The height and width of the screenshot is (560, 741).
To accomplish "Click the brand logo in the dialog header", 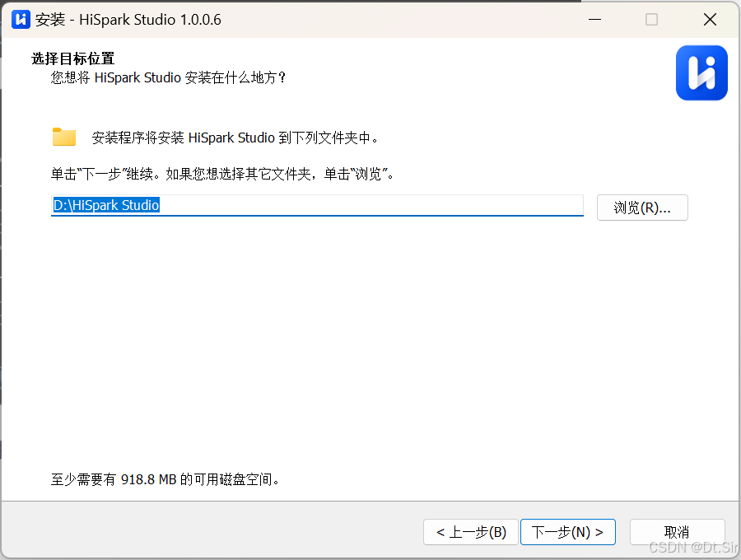I will point(701,72).
